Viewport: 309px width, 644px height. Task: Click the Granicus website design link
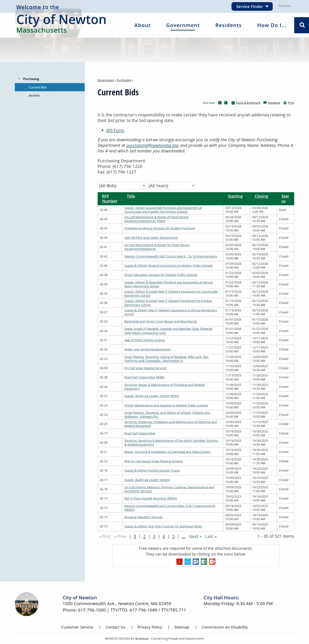[x=142, y=638]
